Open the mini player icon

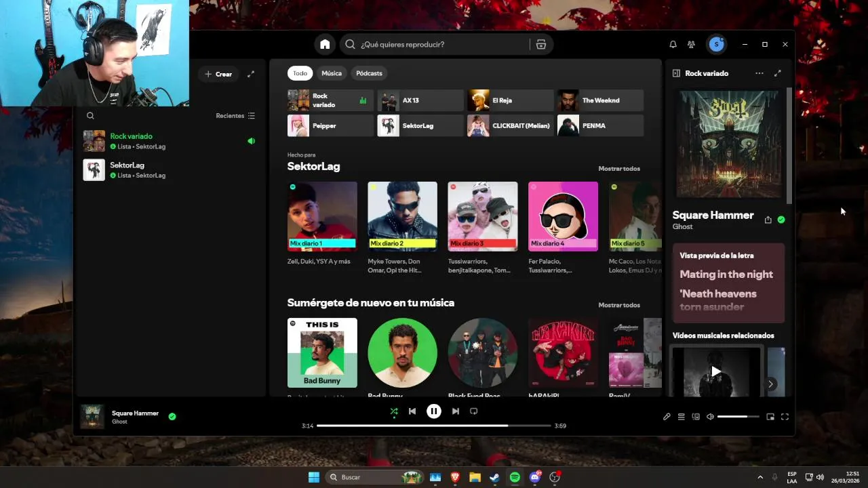pos(770,417)
